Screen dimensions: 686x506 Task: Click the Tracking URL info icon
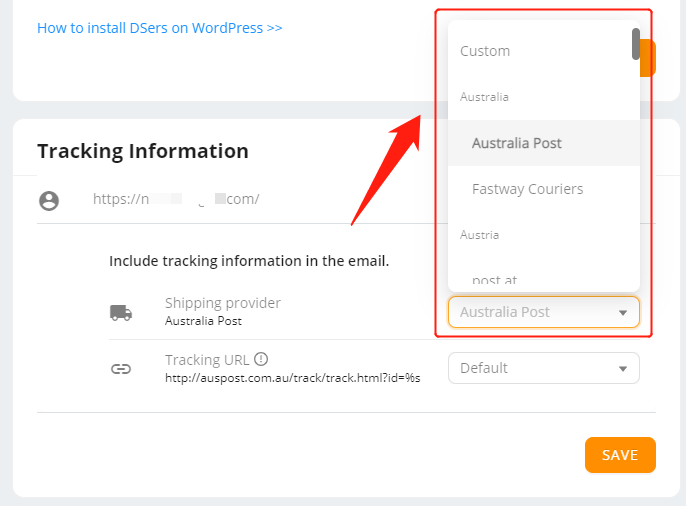261,359
